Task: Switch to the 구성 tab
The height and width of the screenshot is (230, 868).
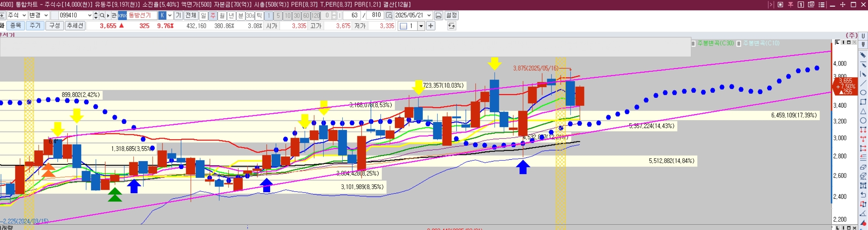Action: pos(54,26)
